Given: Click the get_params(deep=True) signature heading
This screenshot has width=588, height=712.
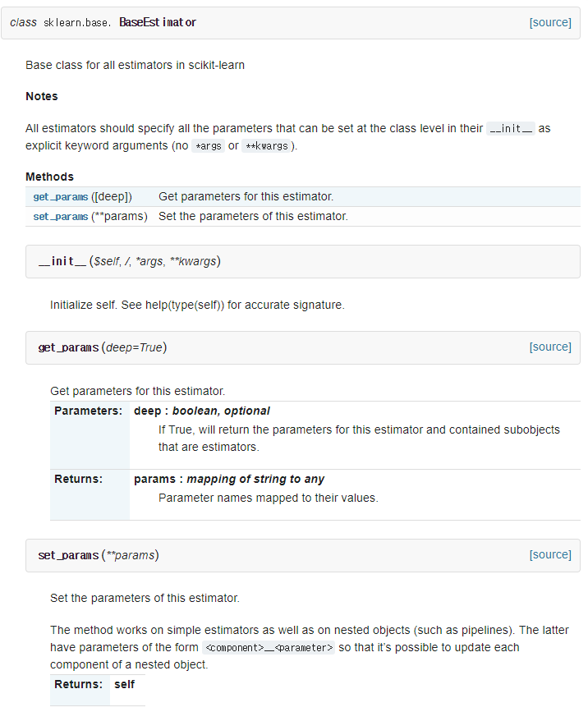Looking at the screenshot, I should point(103,347).
